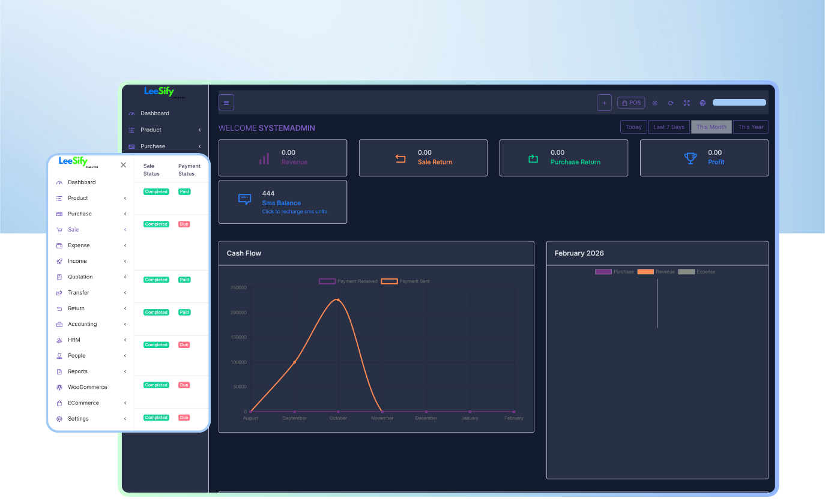Click the plus add-new icon in header

604,103
